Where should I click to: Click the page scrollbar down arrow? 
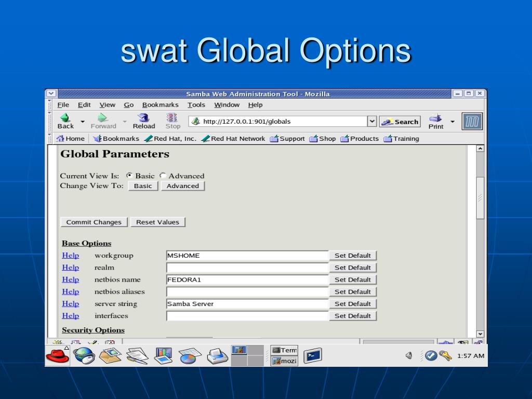480,334
